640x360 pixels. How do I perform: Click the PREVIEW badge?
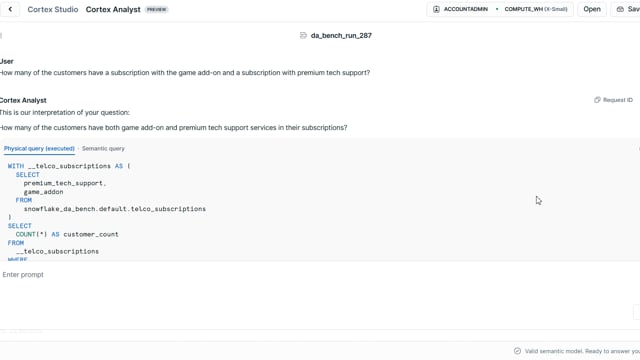(157, 9)
